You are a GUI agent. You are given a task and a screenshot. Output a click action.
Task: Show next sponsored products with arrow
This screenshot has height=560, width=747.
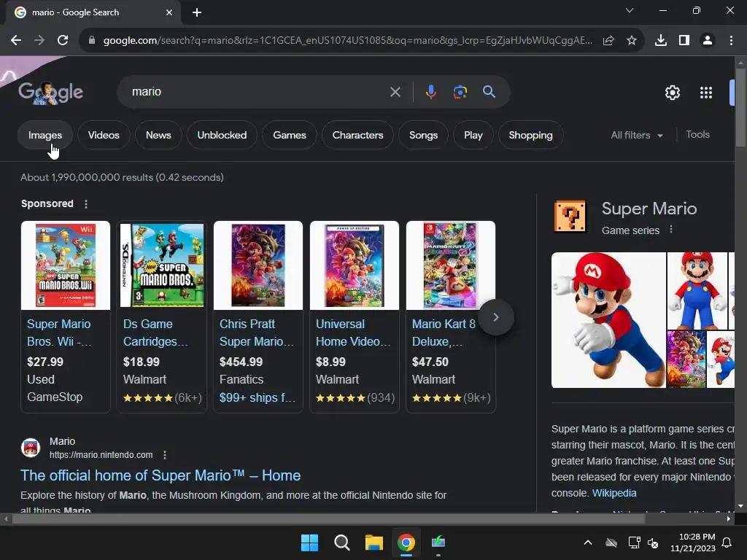point(496,317)
